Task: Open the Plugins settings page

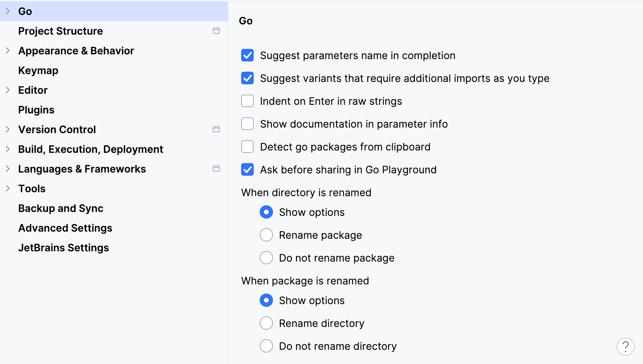Action: pyautogui.click(x=36, y=110)
